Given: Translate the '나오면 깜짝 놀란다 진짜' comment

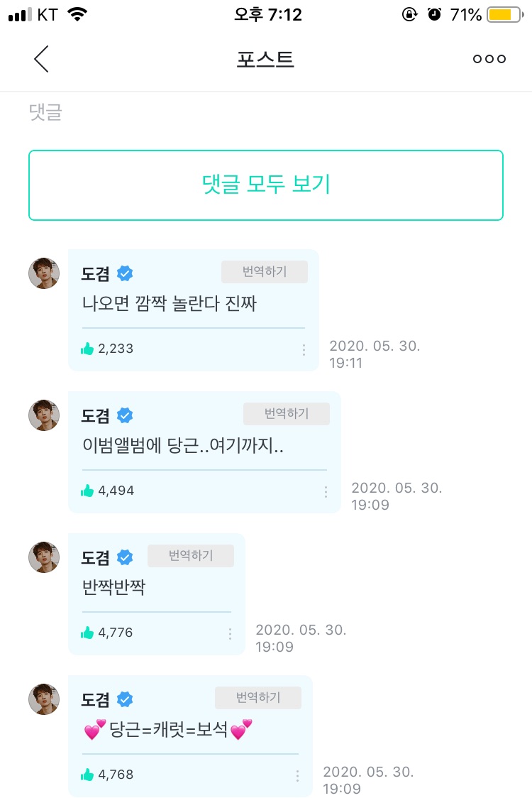Looking at the screenshot, I should 264,272.
